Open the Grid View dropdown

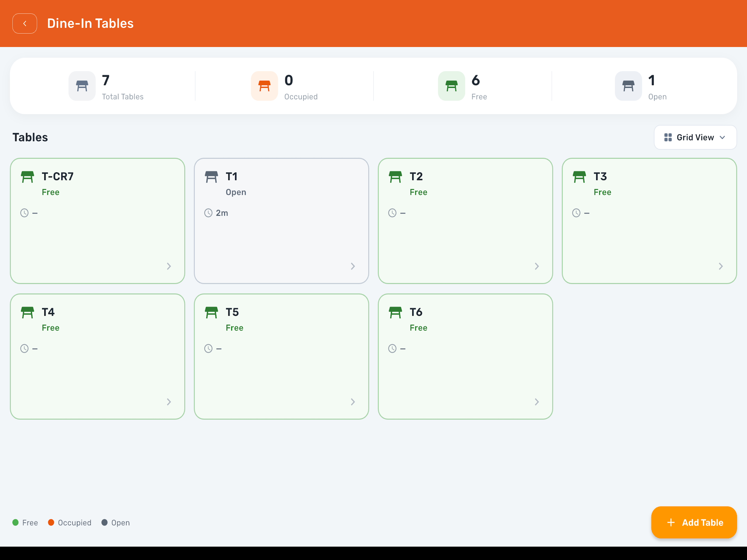tap(695, 137)
